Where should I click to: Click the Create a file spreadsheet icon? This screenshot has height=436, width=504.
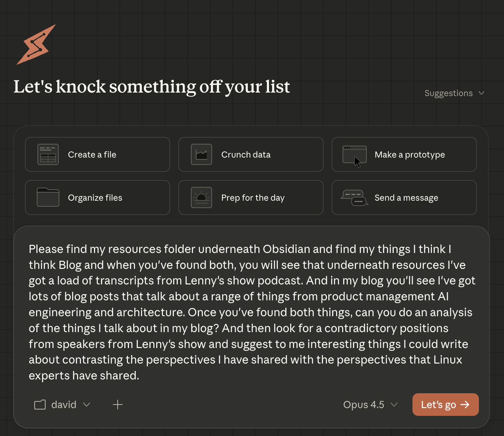click(x=48, y=154)
